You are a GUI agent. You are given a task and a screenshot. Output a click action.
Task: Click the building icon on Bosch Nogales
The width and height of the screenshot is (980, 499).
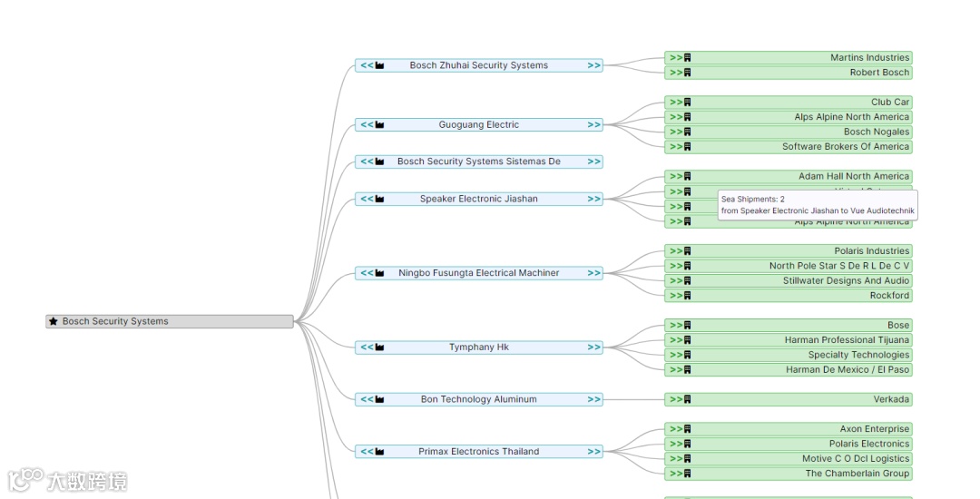click(x=688, y=132)
